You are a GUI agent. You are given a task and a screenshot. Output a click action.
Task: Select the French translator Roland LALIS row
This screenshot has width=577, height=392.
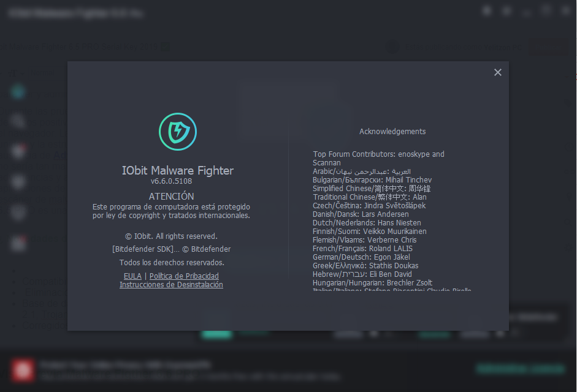point(362,248)
